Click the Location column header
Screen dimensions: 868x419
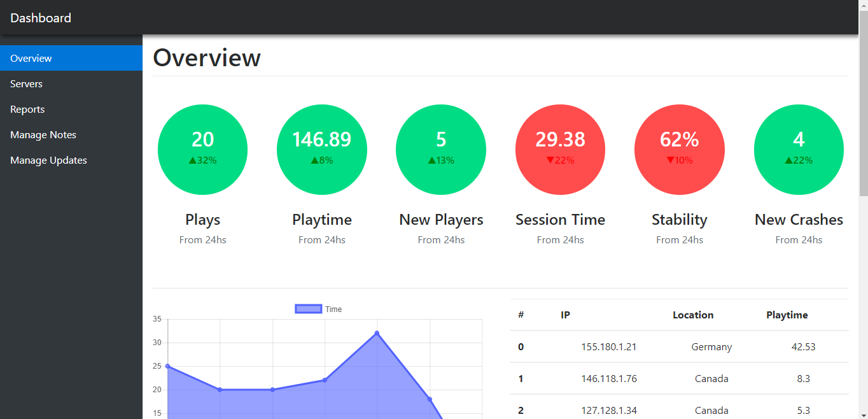[x=693, y=315]
